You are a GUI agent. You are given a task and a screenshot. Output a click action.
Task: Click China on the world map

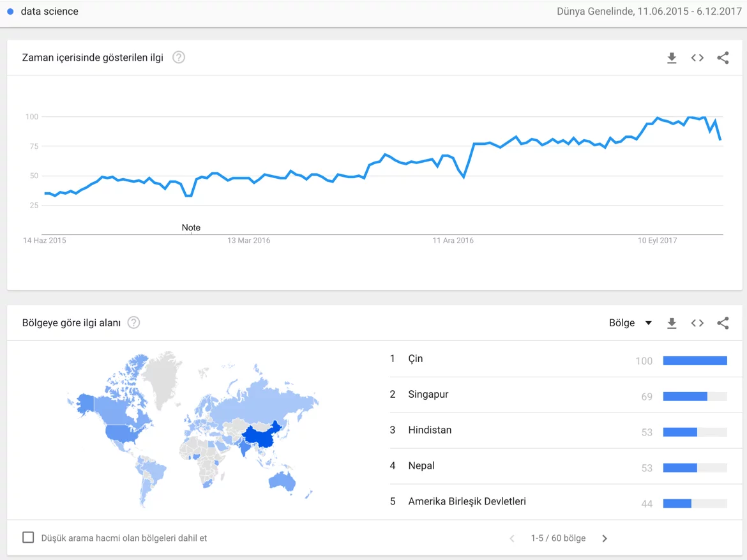[262, 436]
